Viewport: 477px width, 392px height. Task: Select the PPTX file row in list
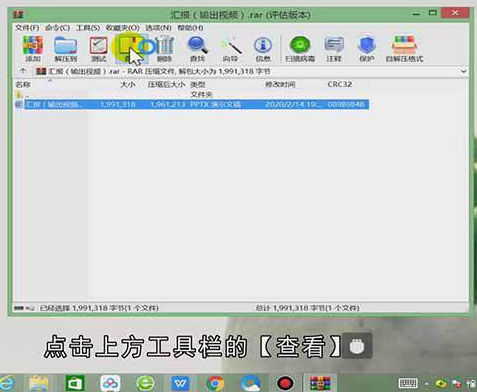coord(192,104)
